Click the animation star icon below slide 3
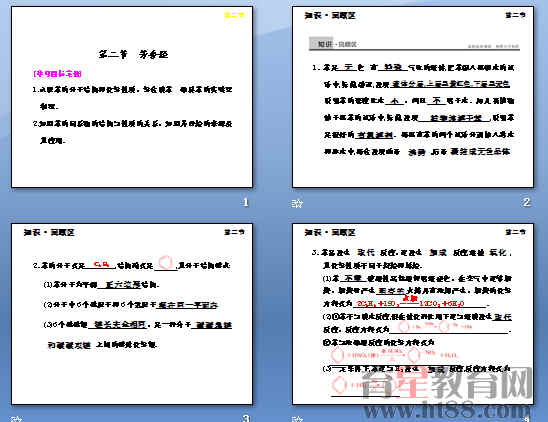Screen dimensions: 548x422 pos(17,419)
